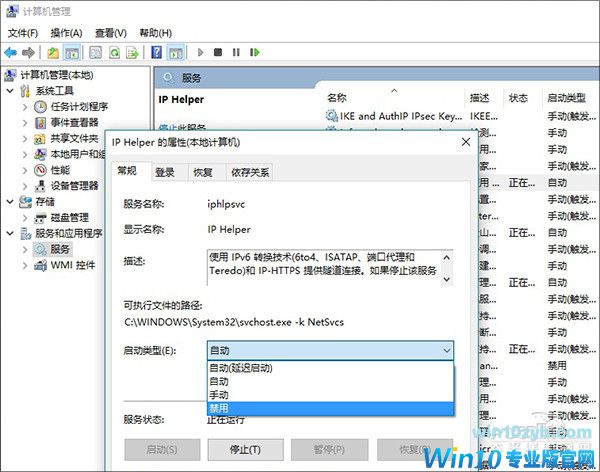Click the service name iphlpsvc

pyautogui.click(x=226, y=204)
